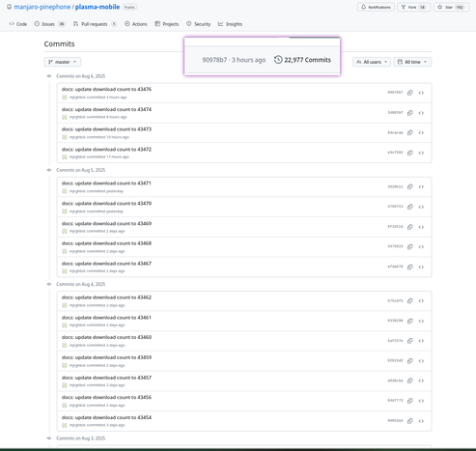Browse repository at the 43467 commit
This screenshot has width=476, height=451.
click(x=421, y=267)
